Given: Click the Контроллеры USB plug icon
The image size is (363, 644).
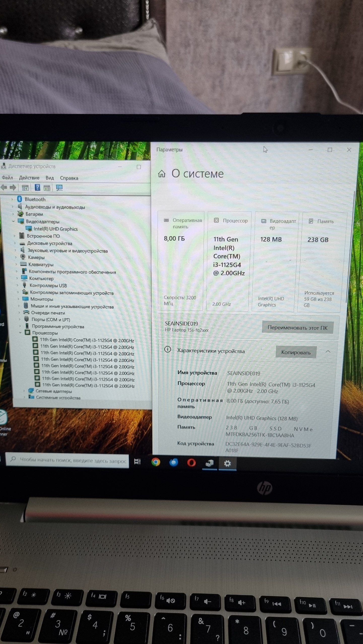Looking at the screenshot, I should (24, 285).
